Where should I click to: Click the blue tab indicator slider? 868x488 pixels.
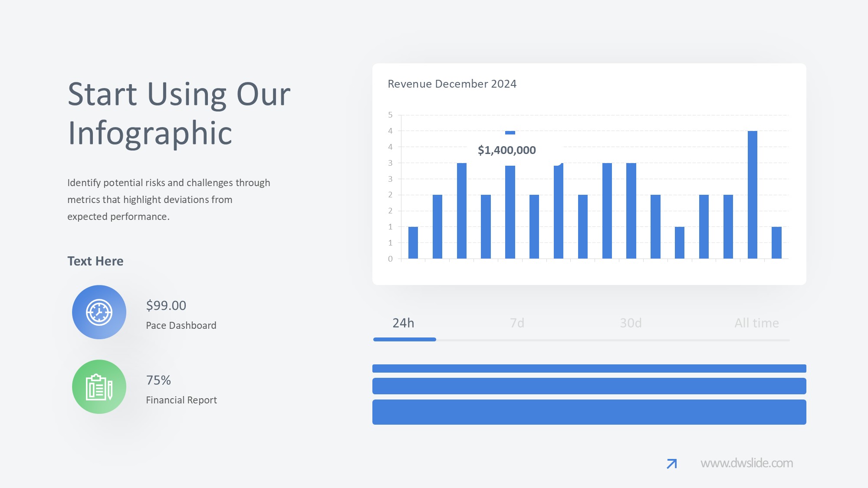click(404, 340)
